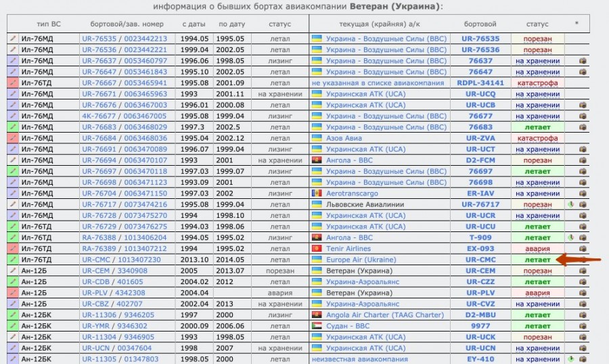The height and width of the screenshot is (364, 609).
Task: Open не указанная в списке авиакомпания link
Action: point(378,83)
